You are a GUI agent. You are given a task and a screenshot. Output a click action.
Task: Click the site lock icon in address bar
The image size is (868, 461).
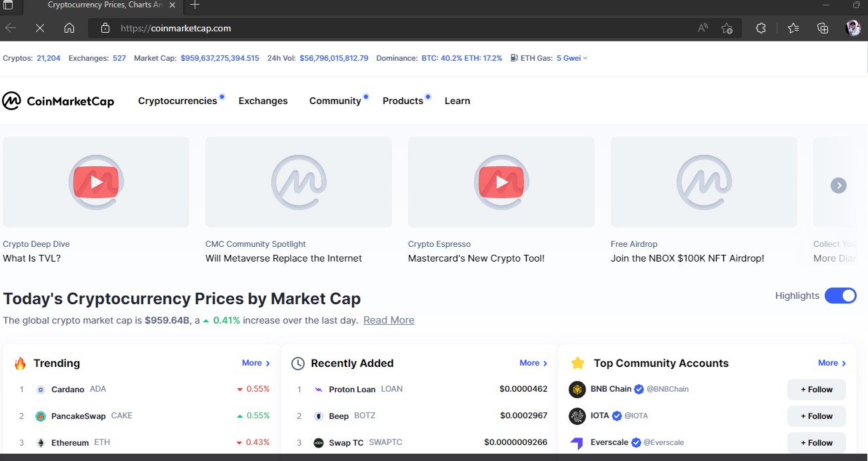(105, 28)
